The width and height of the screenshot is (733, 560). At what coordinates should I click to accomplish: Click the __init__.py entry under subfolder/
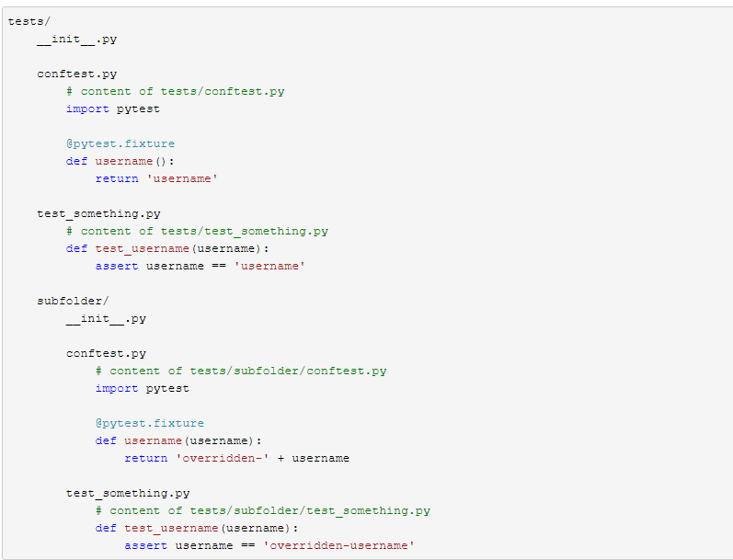pyautogui.click(x=106, y=319)
